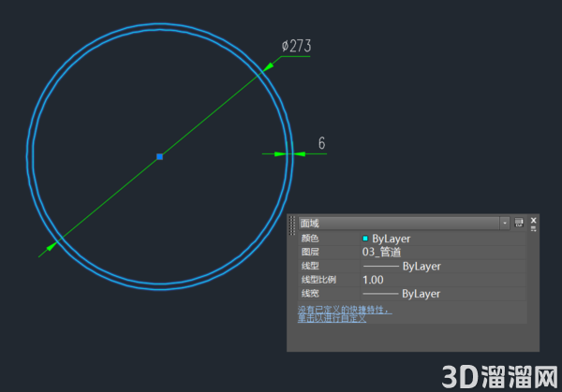Click the cyan ByLayer color swatch
Viewport: 562px width, 392px height.
pos(365,239)
